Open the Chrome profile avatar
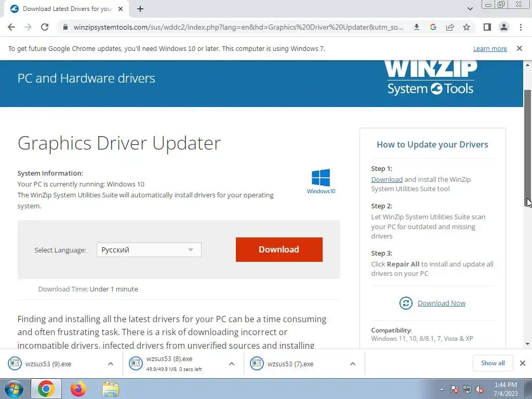Viewport: 532px width, 399px height. coord(504,27)
